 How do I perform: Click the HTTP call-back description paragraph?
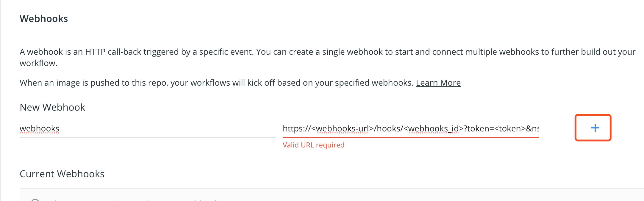(327, 57)
